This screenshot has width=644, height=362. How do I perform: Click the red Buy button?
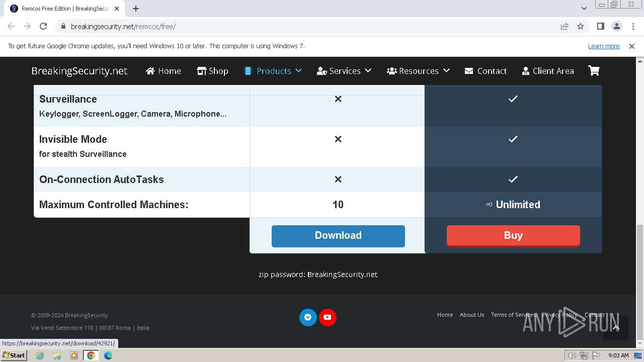click(x=513, y=236)
